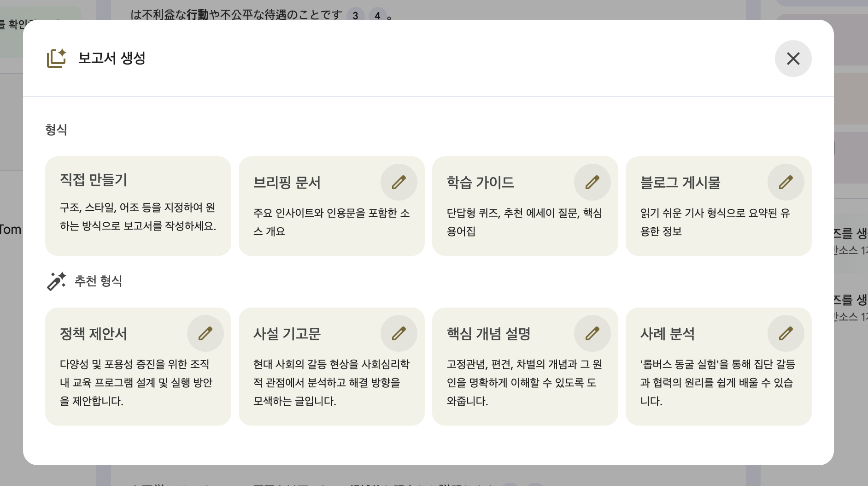The height and width of the screenshot is (486, 868).
Task: Open citation number 4 in background text
Action: (377, 15)
